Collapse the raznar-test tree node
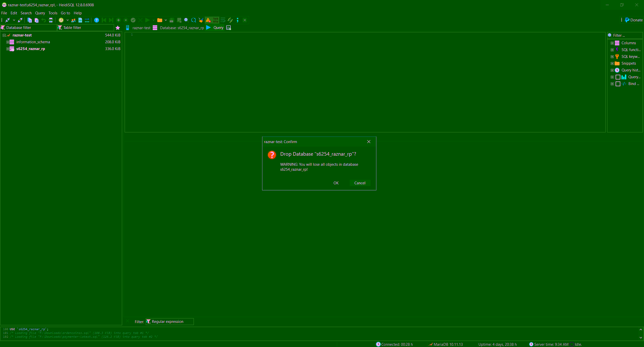644x347 pixels. 4,35
